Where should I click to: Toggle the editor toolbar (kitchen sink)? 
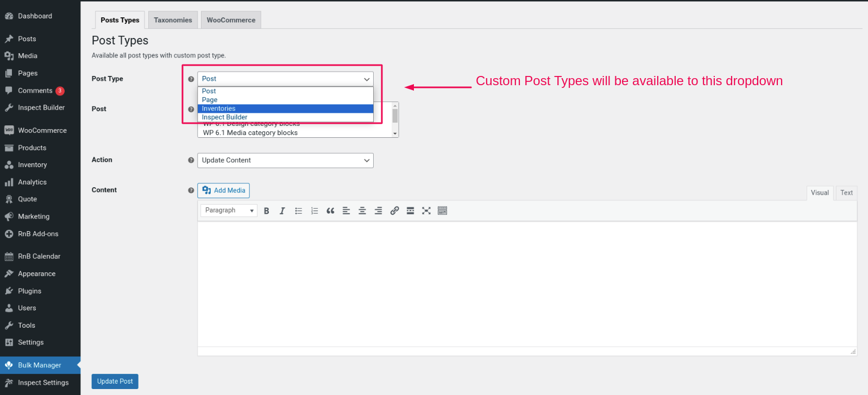pyautogui.click(x=442, y=211)
